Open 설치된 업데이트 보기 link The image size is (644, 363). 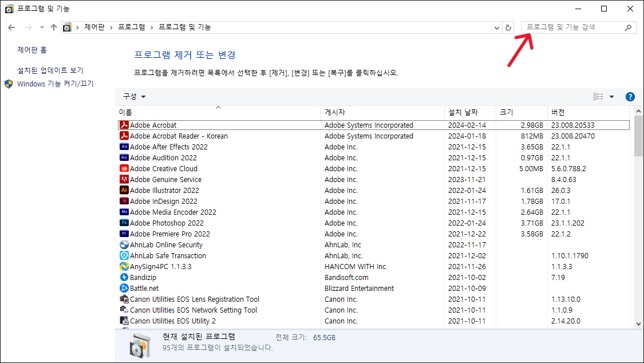[x=50, y=70]
